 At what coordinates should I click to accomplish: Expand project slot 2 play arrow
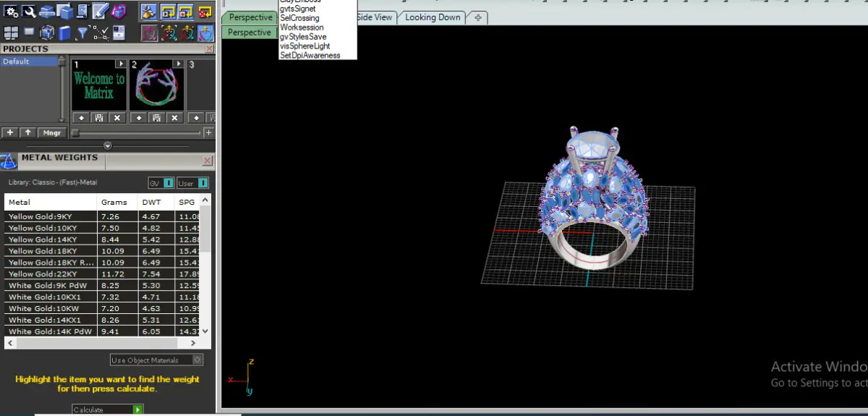179,64
